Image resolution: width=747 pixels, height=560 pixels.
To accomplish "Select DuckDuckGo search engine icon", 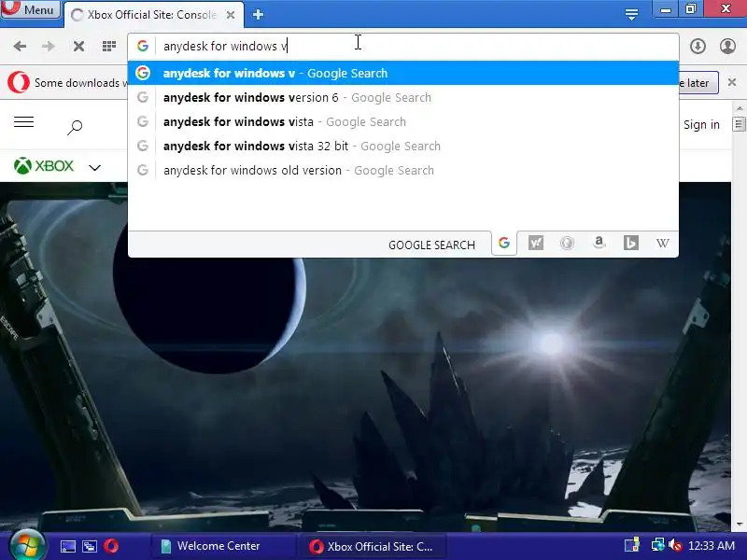I will 567,244.
